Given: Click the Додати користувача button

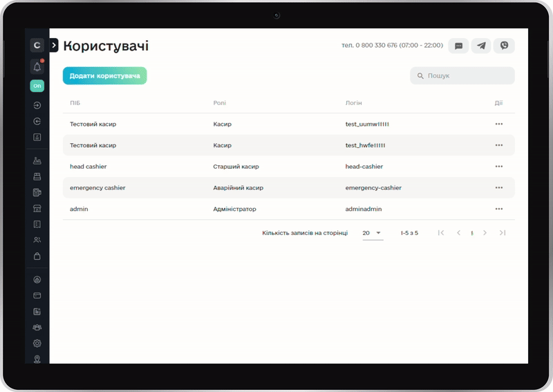Looking at the screenshot, I should click(x=105, y=76).
